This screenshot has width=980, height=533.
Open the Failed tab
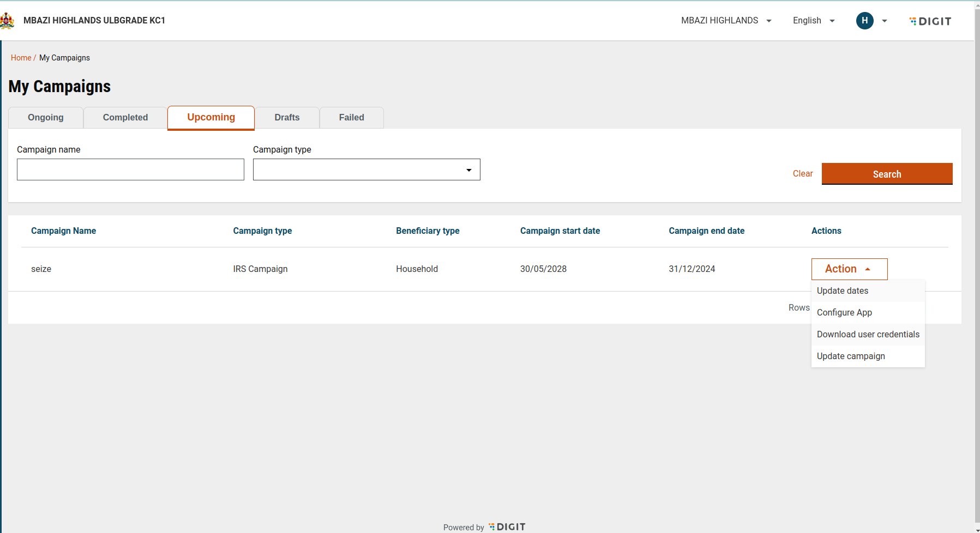coord(351,118)
